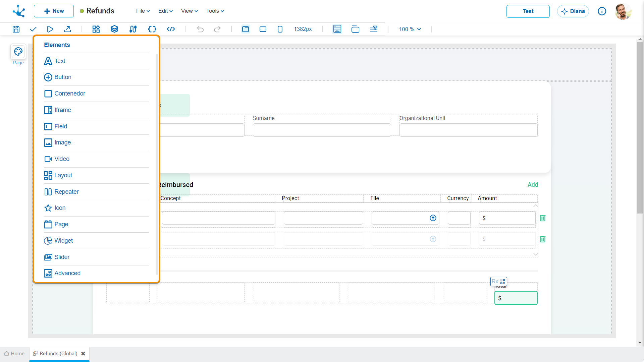
Task: Delete the first reimbursement row
Action: pos(543,218)
